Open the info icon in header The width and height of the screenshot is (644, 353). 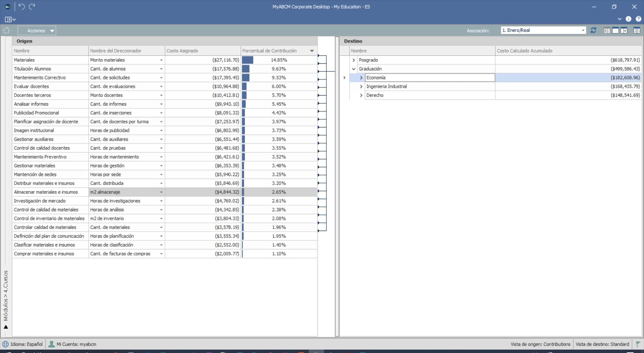pyautogui.click(x=628, y=19)
